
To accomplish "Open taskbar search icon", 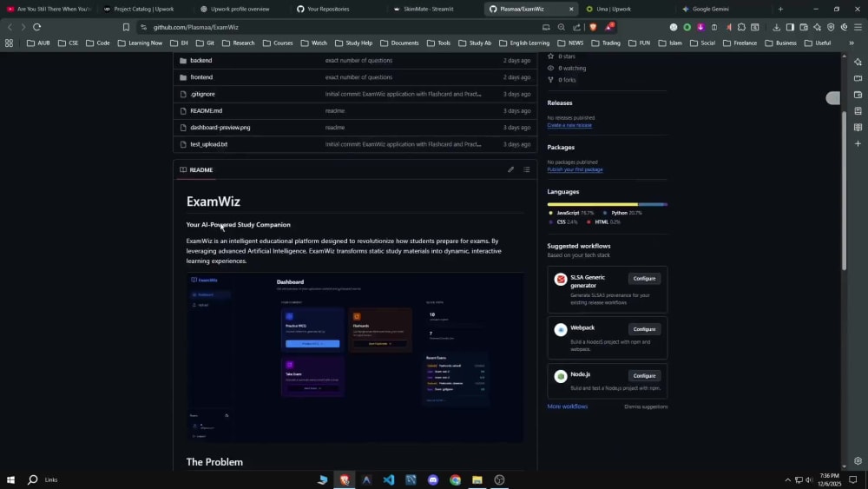I will (33, 480).
